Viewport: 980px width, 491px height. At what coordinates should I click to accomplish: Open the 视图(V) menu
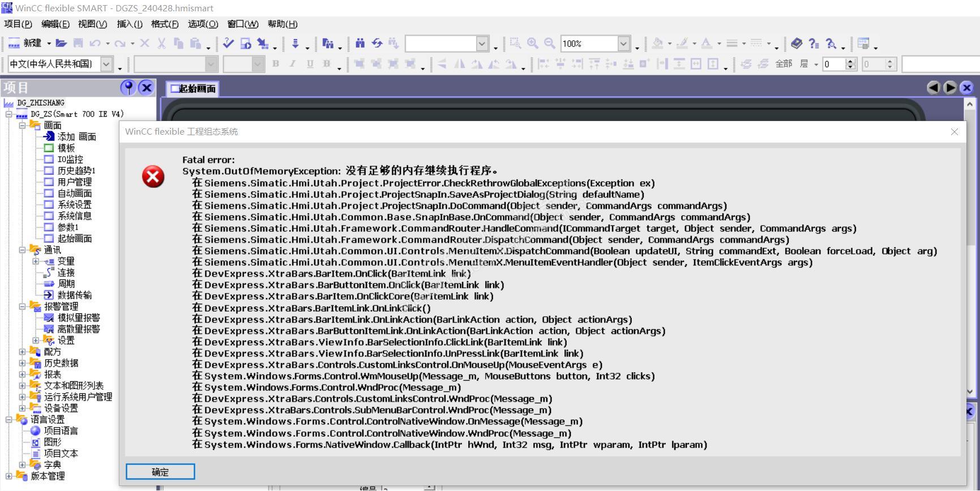[x=92, y=24]
